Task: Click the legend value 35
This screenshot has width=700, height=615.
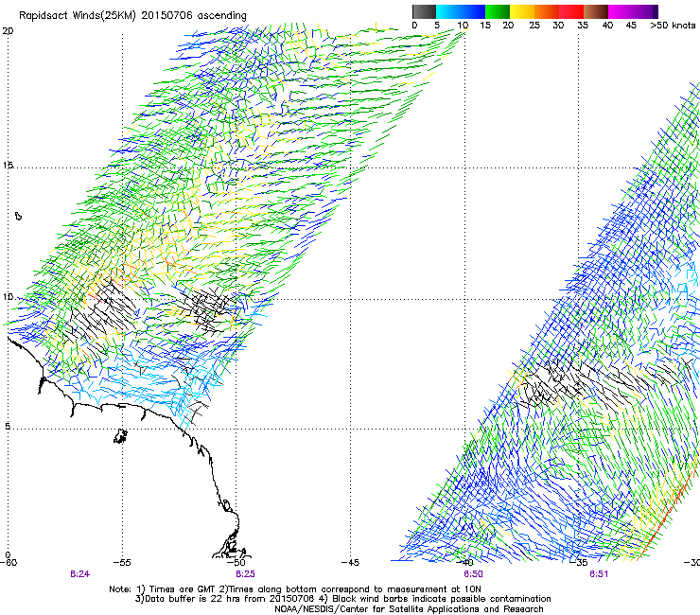Action: tap(583, 26)
